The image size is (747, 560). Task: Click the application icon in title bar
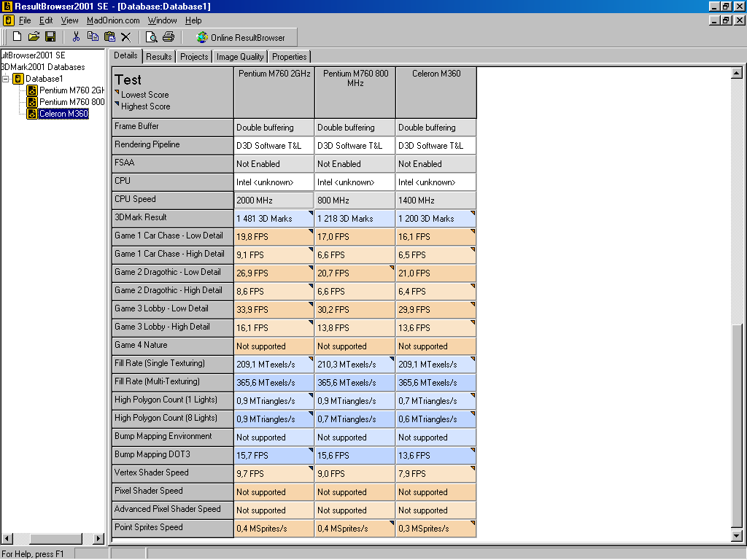point(7,6)
